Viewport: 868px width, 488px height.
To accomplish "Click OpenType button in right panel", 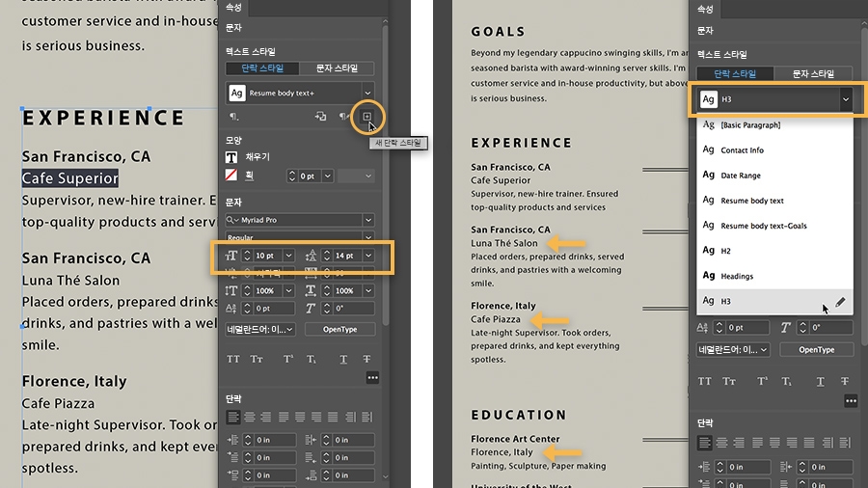I will pos(817,350).
